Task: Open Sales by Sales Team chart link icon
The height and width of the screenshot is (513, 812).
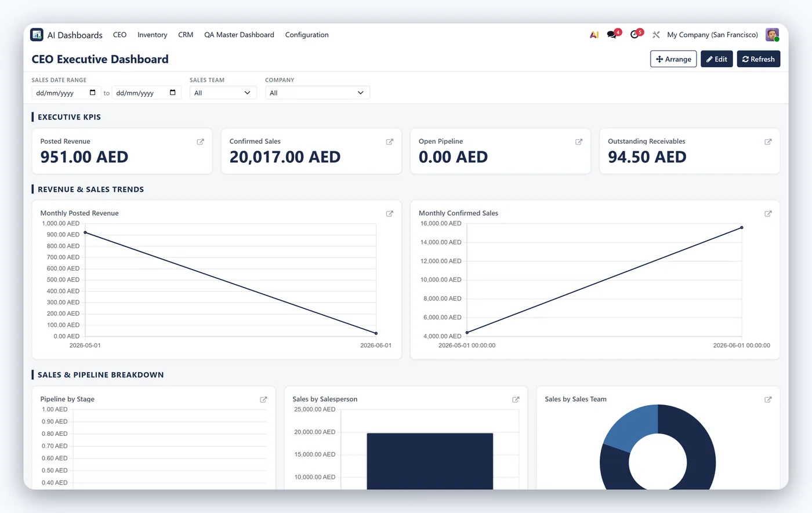Action: click(768, 399)
